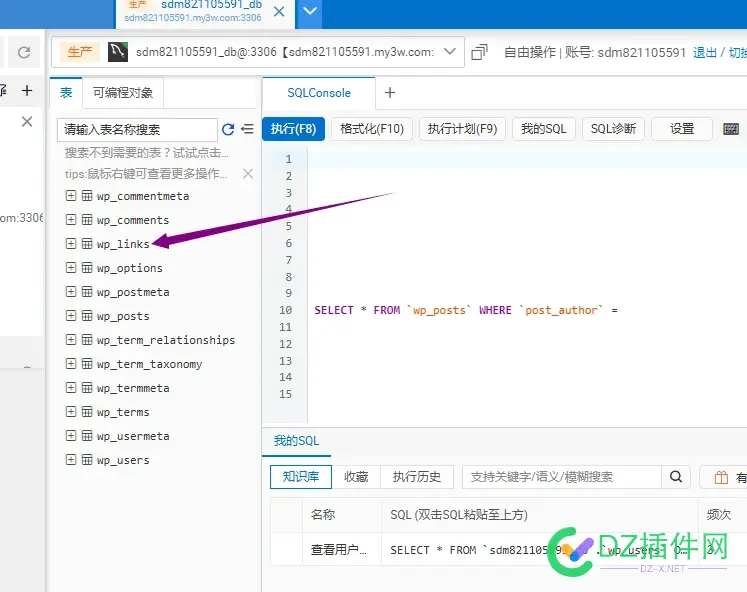The width and height of the screenshot is (747, 592).
Task: Click the 生产 environment tag
Action: (x=80, y=51)
